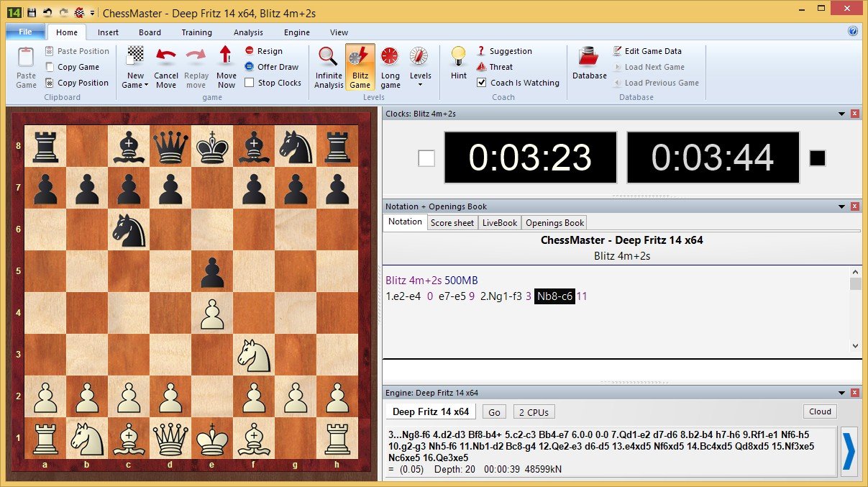868x487 pixels.
Task: Switch to the Board ribbon tab
Action: [x=150, y=32]
